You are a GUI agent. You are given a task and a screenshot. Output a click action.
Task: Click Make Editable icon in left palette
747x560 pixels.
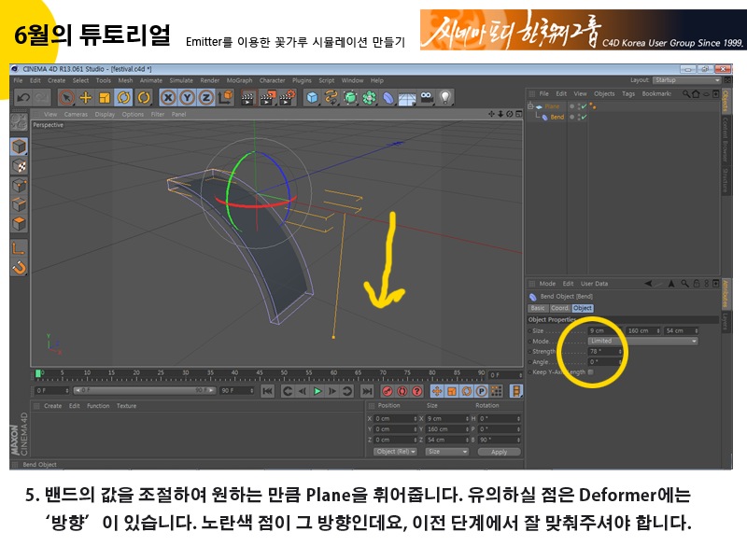(x=19, y=122)
